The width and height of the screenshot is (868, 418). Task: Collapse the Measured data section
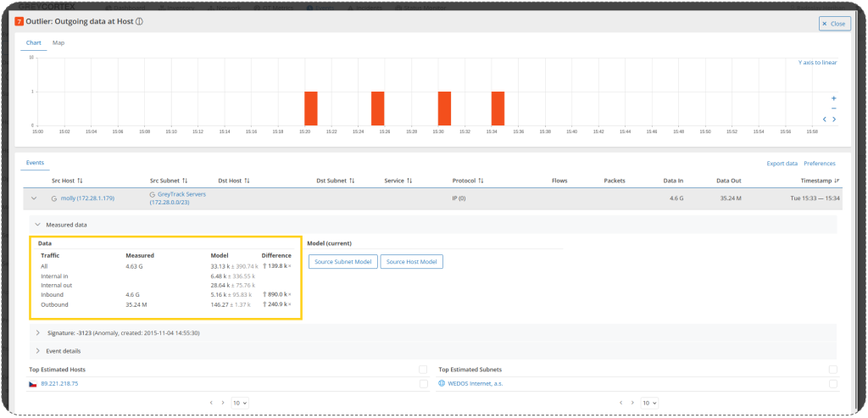[38, 225]
